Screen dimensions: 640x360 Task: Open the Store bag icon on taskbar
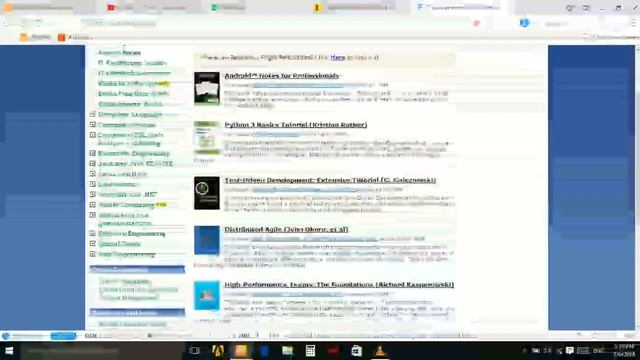356,351
